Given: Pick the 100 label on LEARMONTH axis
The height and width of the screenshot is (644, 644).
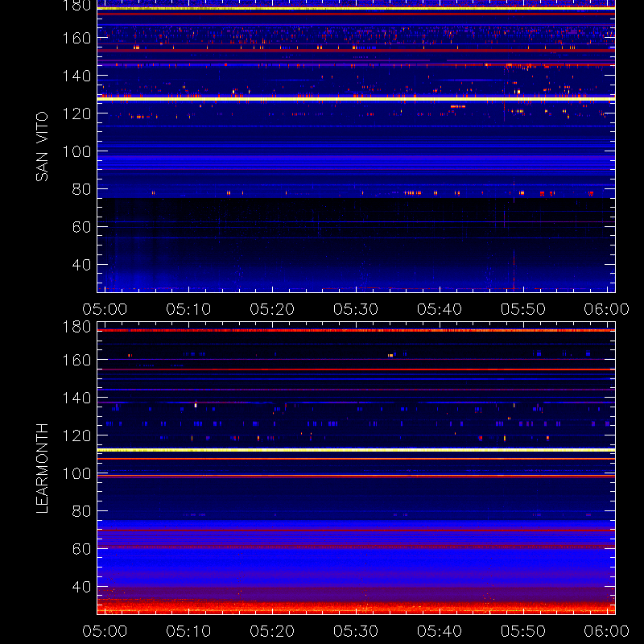Looking at the screenshot, I should pyautogui.click(x=76, y=473).
